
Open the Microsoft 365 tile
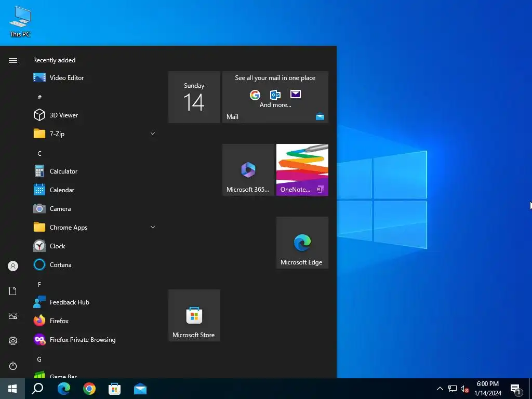[248, 170]
